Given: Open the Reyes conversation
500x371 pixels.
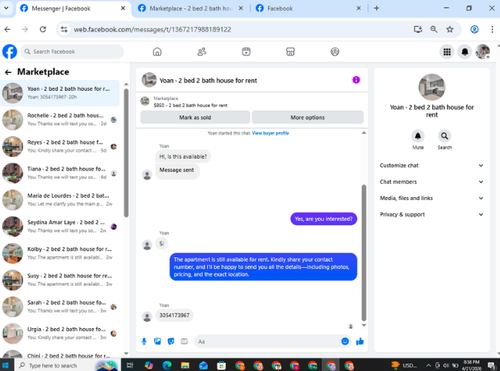Looking at the screenshot, I should click(x=60, y=146).
